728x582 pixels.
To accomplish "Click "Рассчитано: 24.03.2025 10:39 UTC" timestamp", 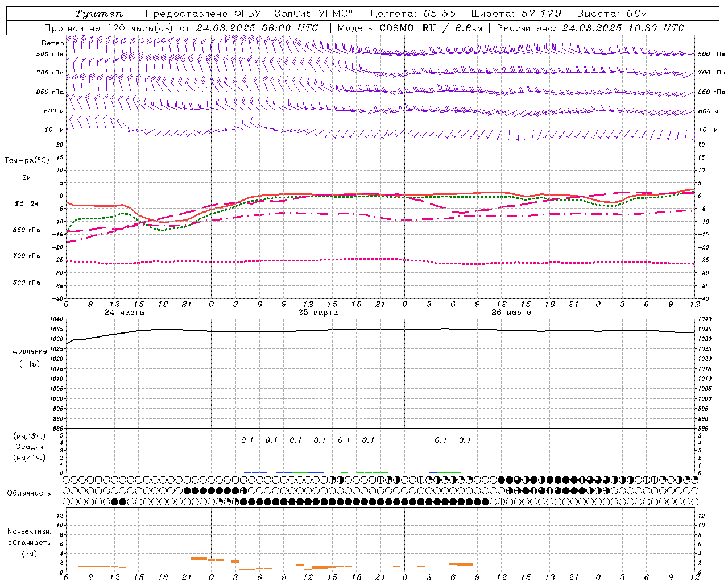I will click(590, 28).
